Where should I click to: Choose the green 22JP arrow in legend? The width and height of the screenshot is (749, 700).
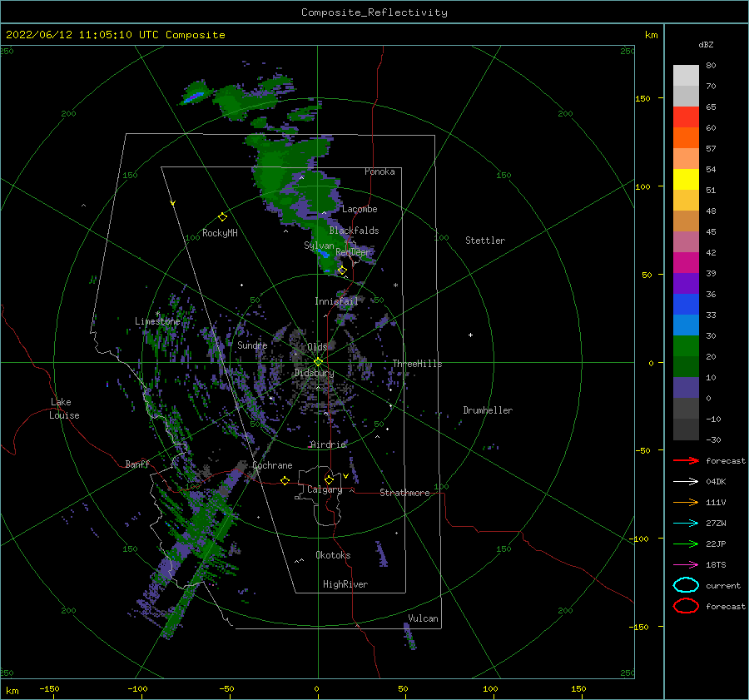(686, 544)
